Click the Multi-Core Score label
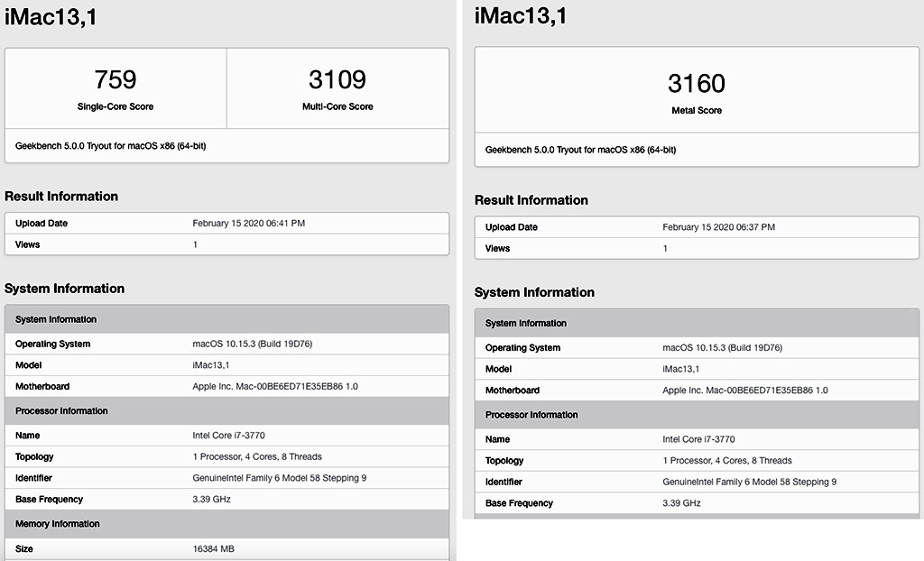Viewport: 924px width, 561px height. [x=337, y=106]
